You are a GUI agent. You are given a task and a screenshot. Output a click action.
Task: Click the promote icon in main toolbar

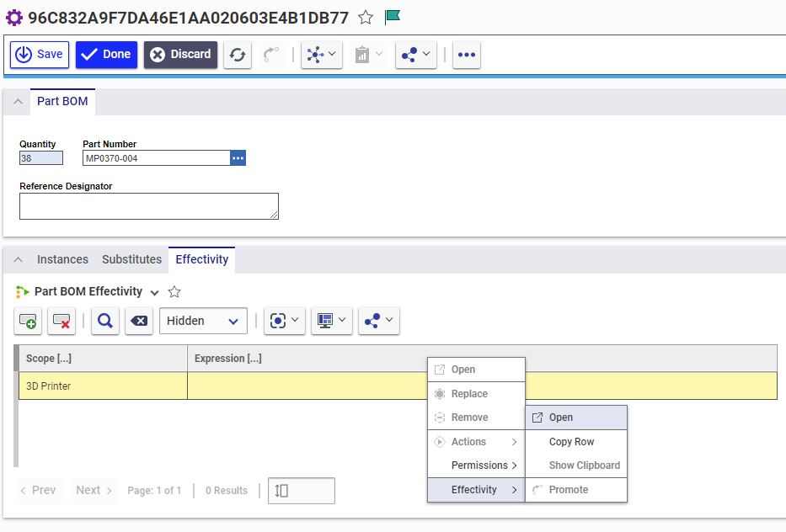(271, 55)
